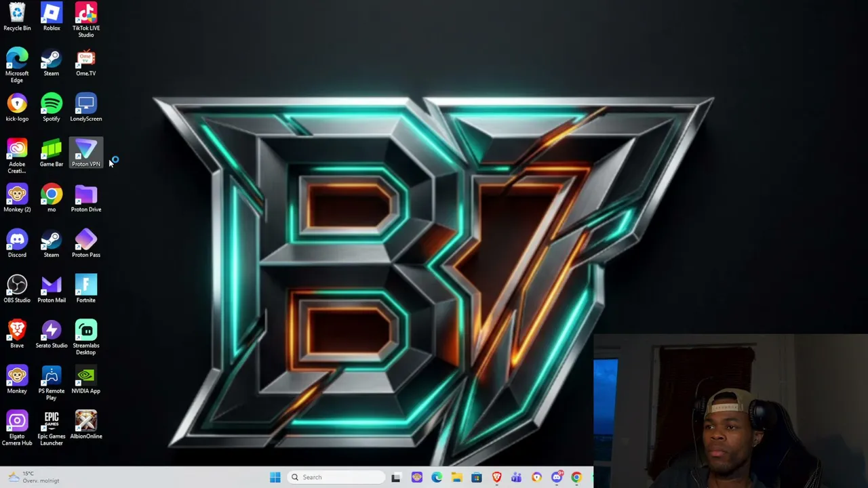
Task: Click the TikTok LIVE Studio shortcut
Action: 86,20
